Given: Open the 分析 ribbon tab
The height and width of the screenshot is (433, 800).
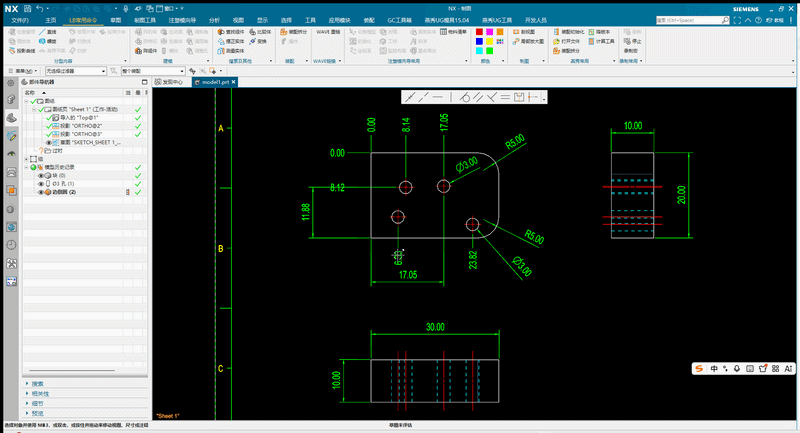Looking at the screenshot, I should pos(214,20).
